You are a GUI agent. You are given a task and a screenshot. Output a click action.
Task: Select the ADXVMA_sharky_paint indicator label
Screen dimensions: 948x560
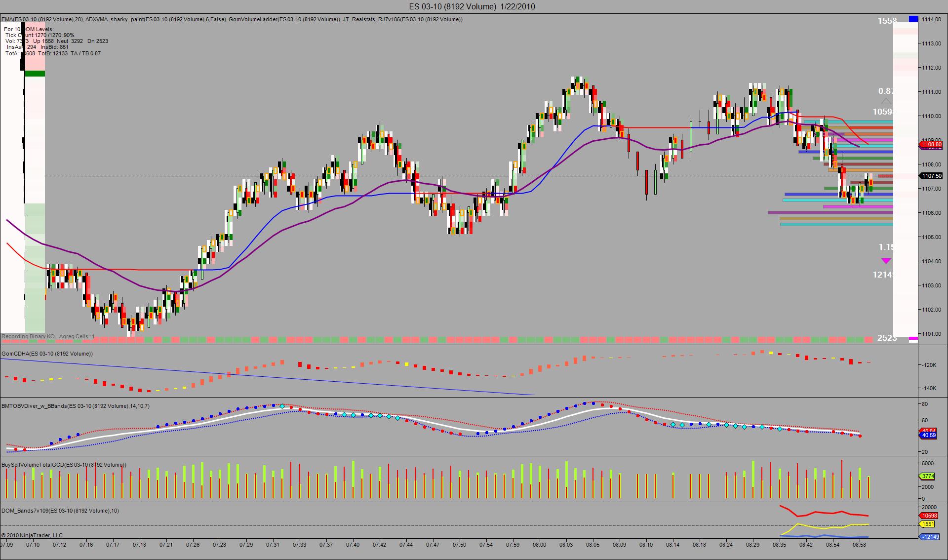[156, 19]
